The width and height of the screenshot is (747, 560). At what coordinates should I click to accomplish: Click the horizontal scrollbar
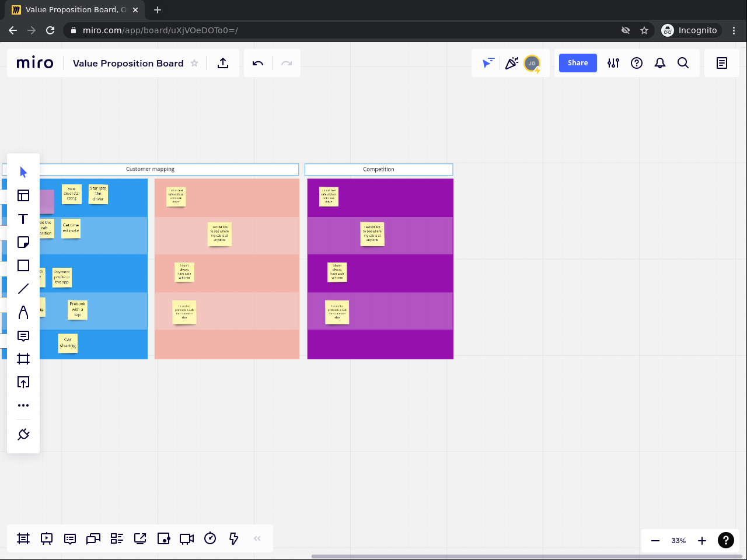click(x=526, y=556)
